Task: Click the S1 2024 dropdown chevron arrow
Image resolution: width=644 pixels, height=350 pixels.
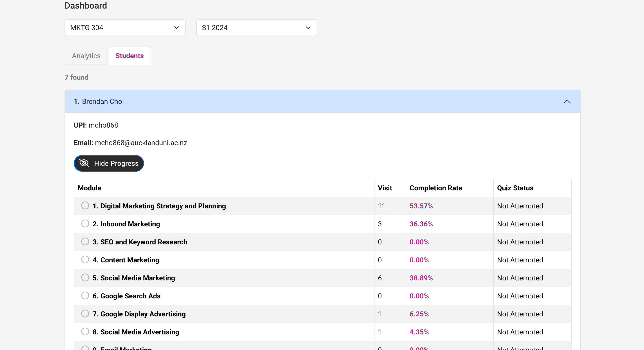Action: pos(308,28)
